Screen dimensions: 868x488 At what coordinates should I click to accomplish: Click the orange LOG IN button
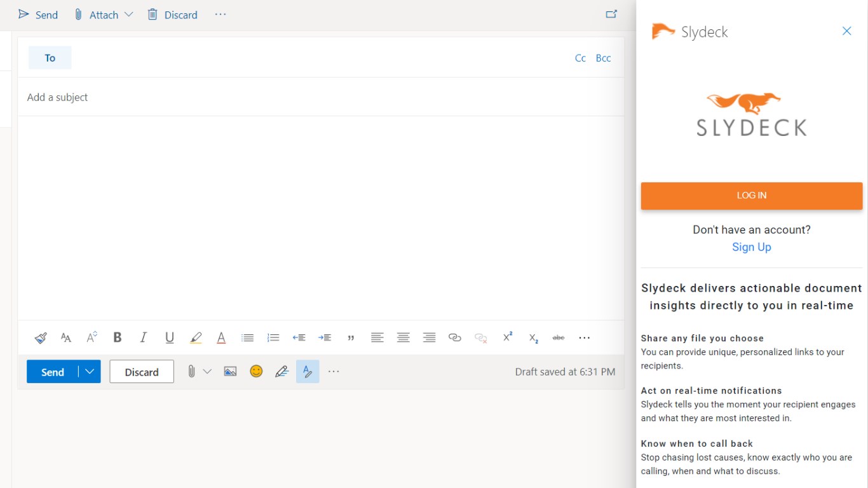click(x=752, y=196)
